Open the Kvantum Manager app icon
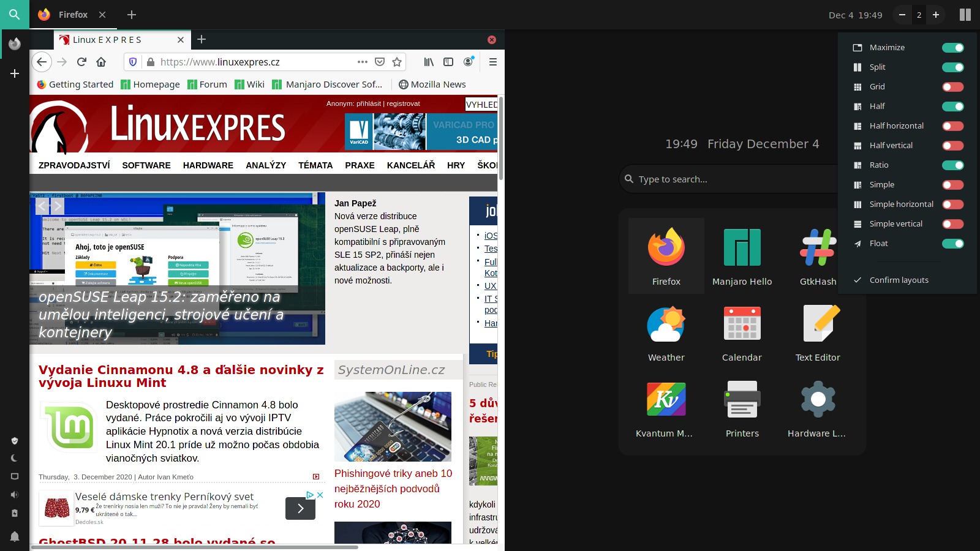980x551 pixels. click(x=666, y=408)
